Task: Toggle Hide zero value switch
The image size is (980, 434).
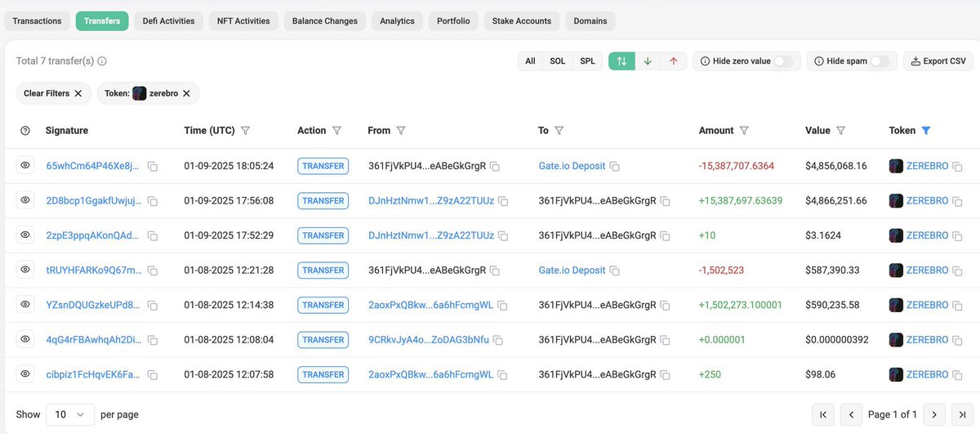Action: 782,61
